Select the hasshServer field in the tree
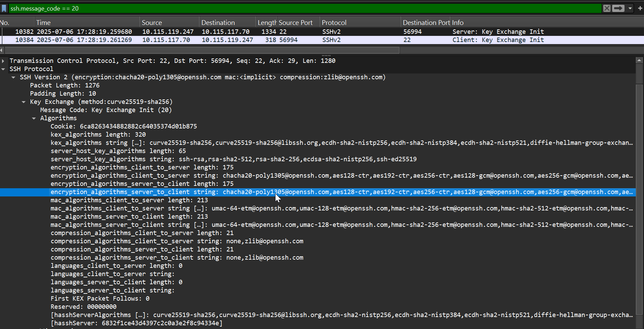 137,323
